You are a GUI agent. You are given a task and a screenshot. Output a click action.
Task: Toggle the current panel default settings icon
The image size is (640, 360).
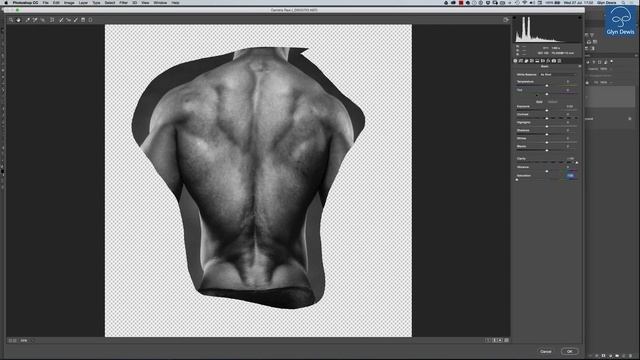coord(507,340)
